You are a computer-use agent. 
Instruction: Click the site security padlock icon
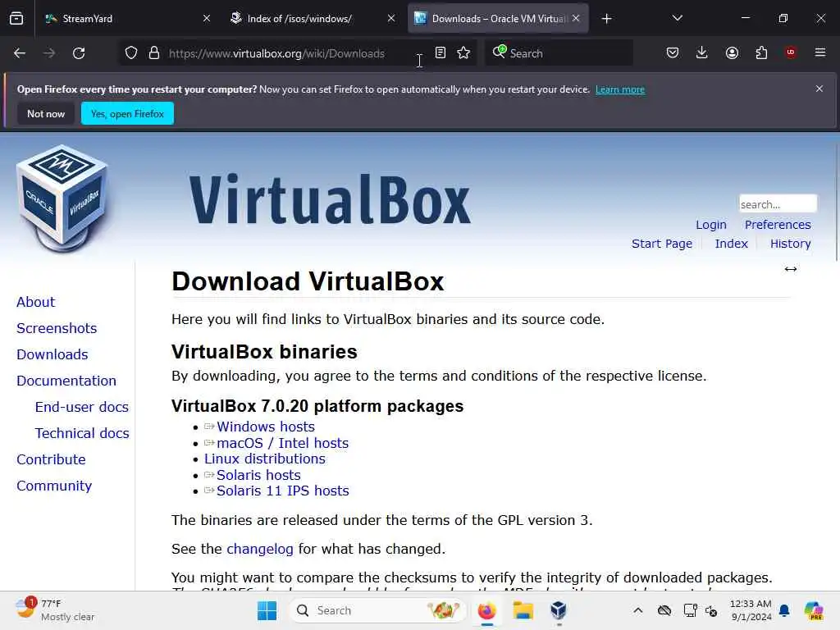(154, 53)
